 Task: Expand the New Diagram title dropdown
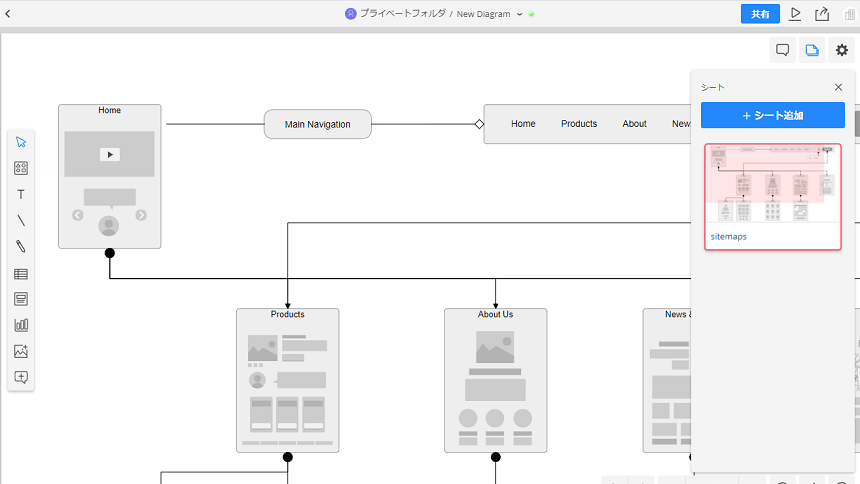tap(520, 14)
